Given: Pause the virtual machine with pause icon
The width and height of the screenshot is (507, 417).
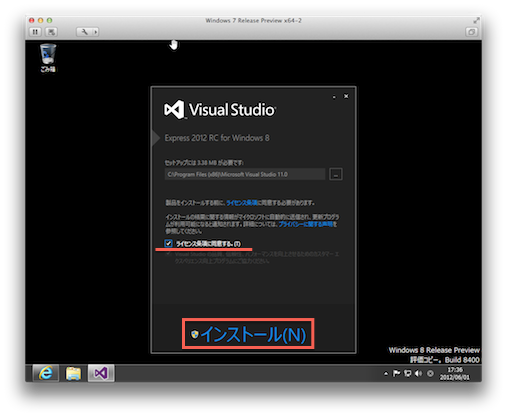Looking at the screenshot, I should [35, 32].
